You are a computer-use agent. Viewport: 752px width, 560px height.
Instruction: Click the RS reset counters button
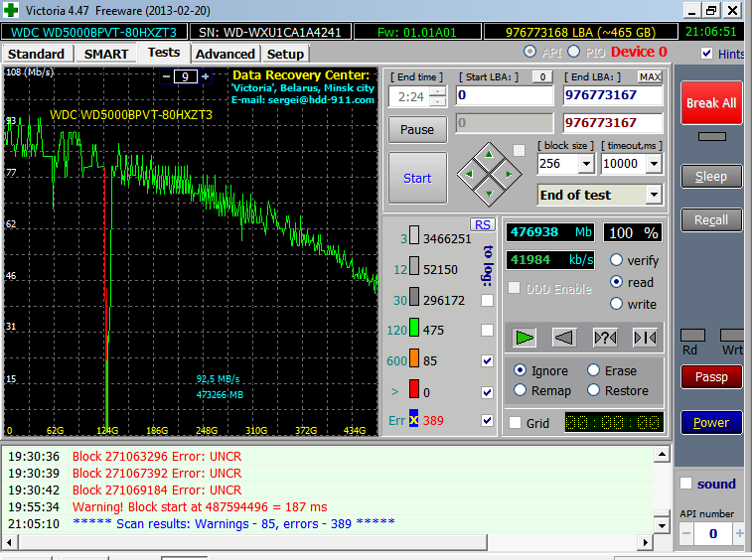click(483, 224)
